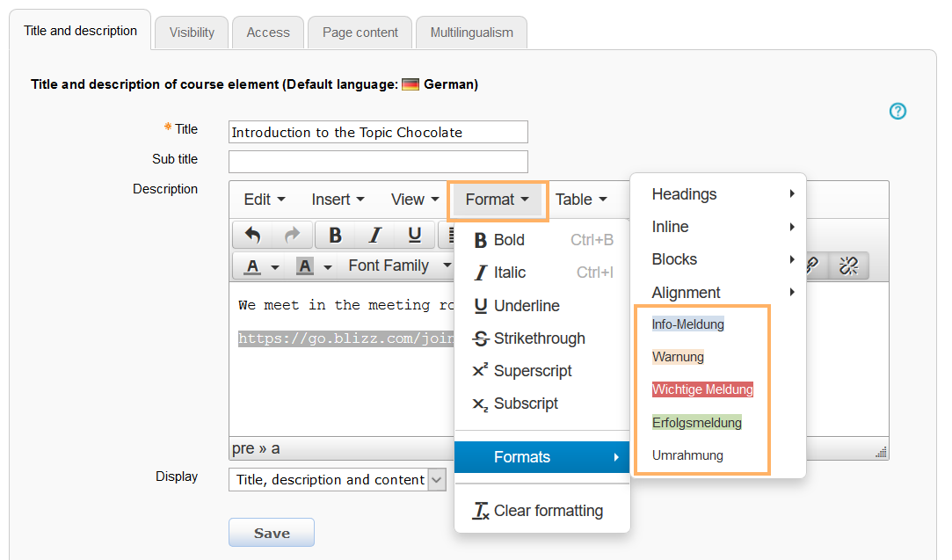
Task: Click the undo arrow in editor toolbar
Action: tap(252, 236)
